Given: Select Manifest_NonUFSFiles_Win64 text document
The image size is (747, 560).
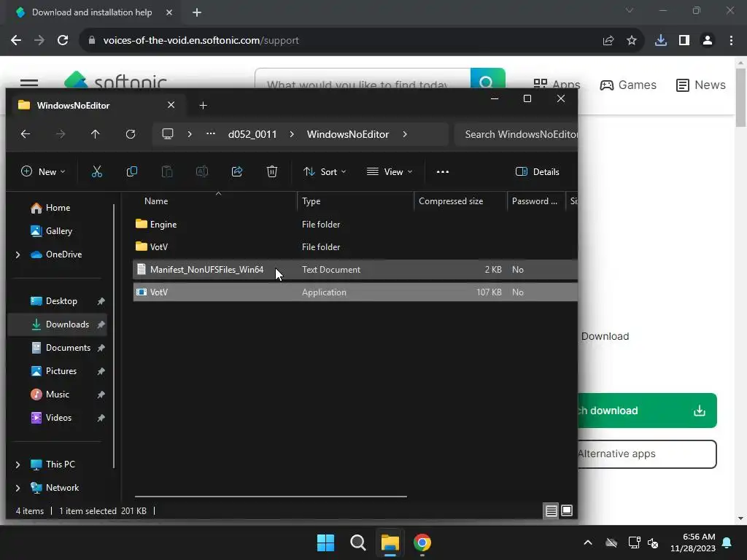Looking at the screenshot, I should click(x=355, y=270).
